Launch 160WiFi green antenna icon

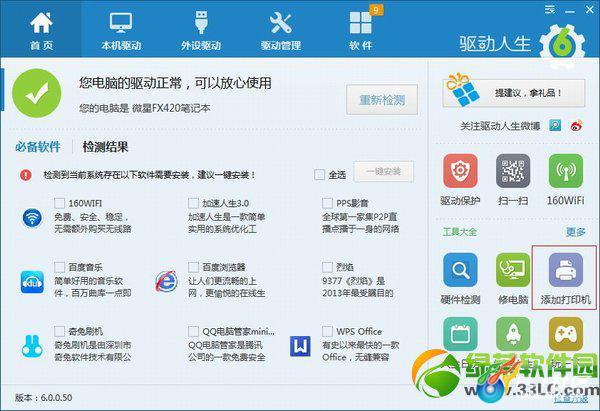tap(566, 171)
